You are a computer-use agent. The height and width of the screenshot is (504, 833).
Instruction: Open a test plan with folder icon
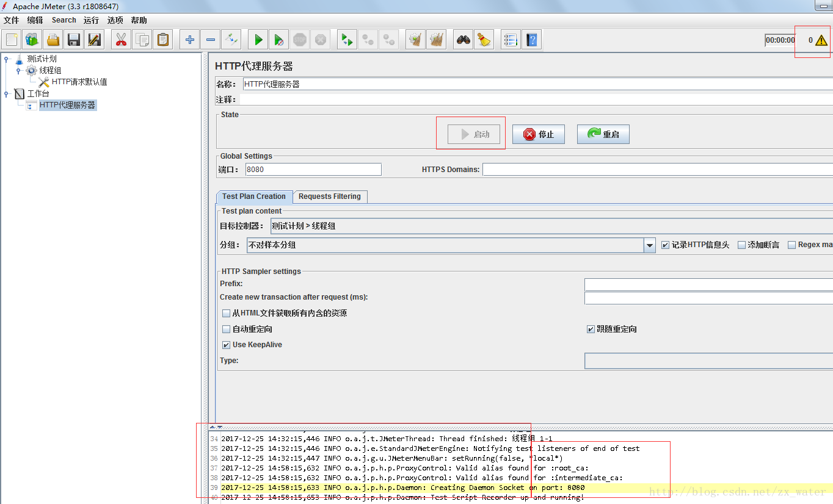pos(53,40)
